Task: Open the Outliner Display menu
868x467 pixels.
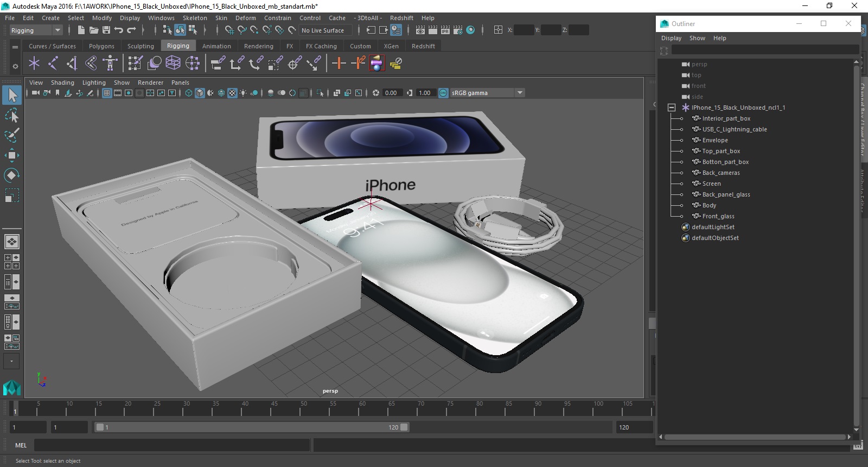Action: point(671,38)
